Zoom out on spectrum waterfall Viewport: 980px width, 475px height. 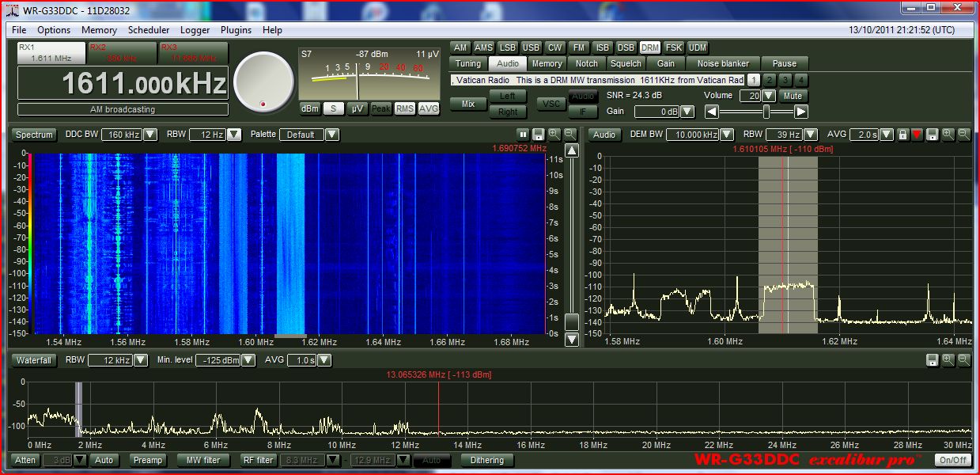coord(569,135)
